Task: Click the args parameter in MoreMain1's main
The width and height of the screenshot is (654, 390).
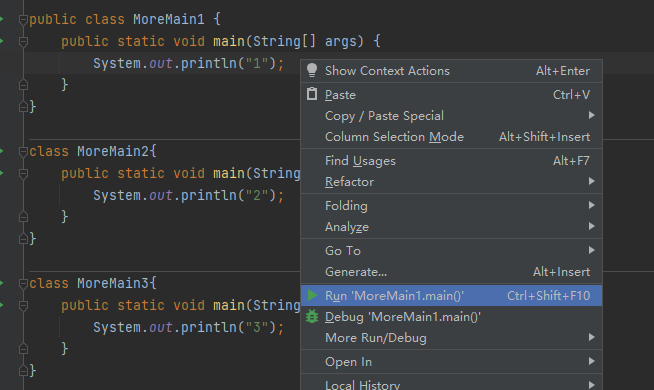Action: pyautogui.click(x=341, y=41)
